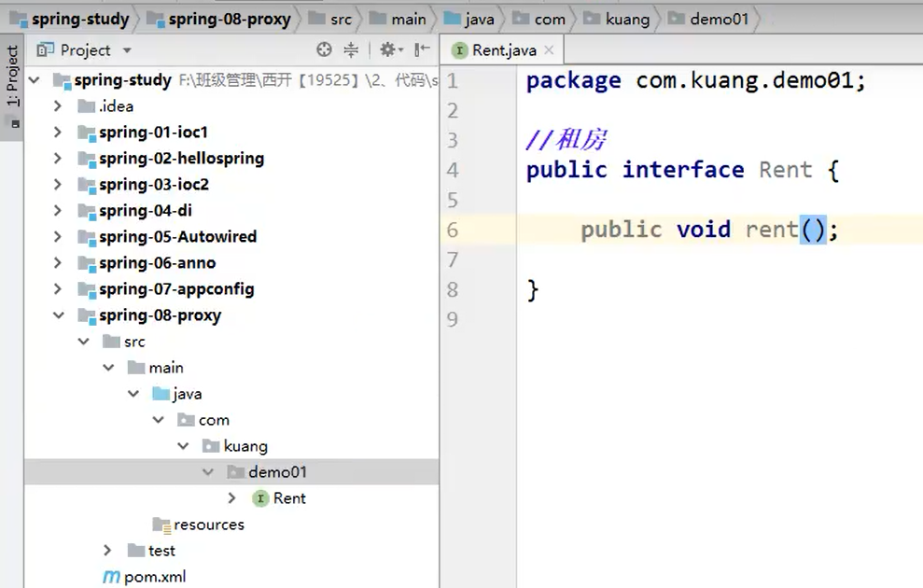
Task: Collapse the java source folder arrow
Action: 133,393
